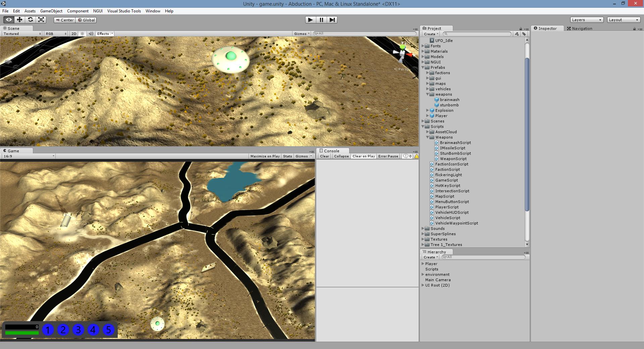This screenshot has width=644, height=349.
Task: Toggle Maximize on Play
Action: click(265, 156)
